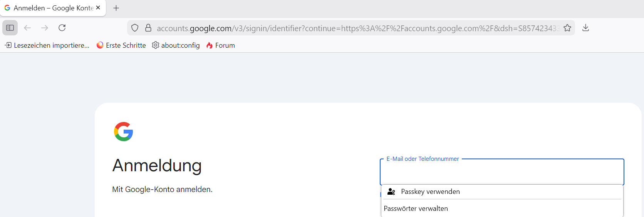Close the Anmelden – Google Konto tab
The width and height of the screenshot is (644, 217).
[x=98, y=8]
